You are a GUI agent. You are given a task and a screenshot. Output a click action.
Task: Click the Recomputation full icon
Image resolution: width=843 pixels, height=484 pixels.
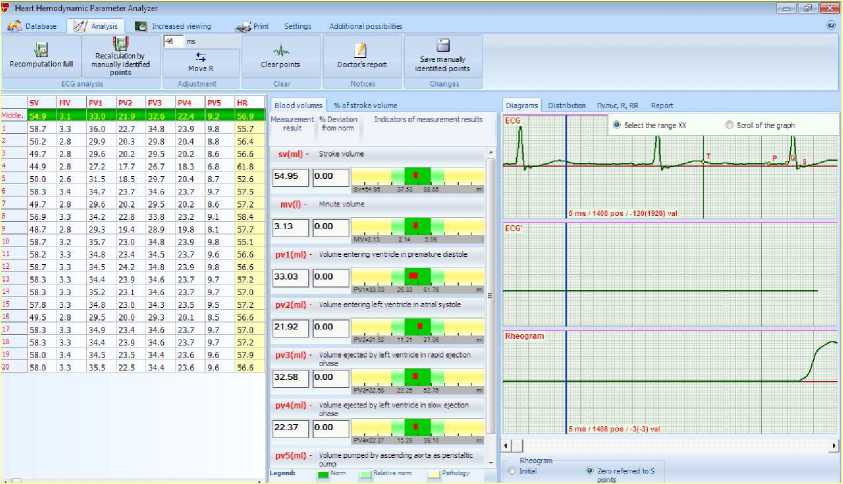(41, 49)
